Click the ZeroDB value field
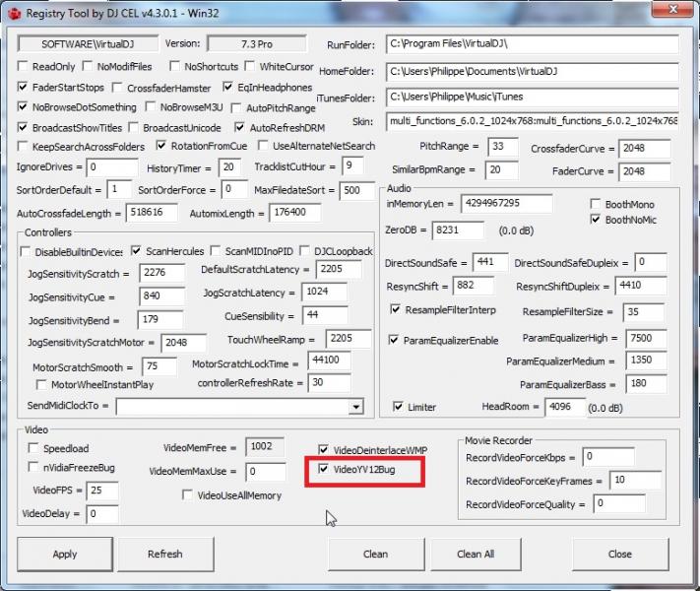Image resolution: width=700 pixels, height=591 pixels. click(x=458, y=230)
